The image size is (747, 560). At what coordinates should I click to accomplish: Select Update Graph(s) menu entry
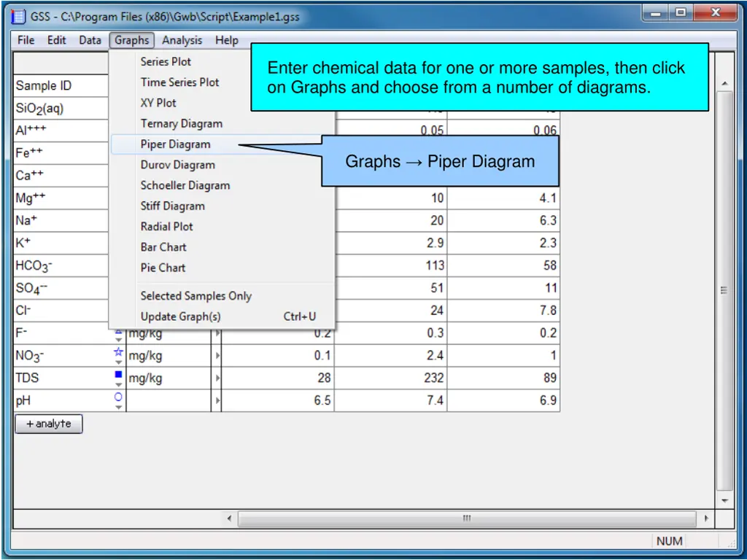click(x=180, y=316)
